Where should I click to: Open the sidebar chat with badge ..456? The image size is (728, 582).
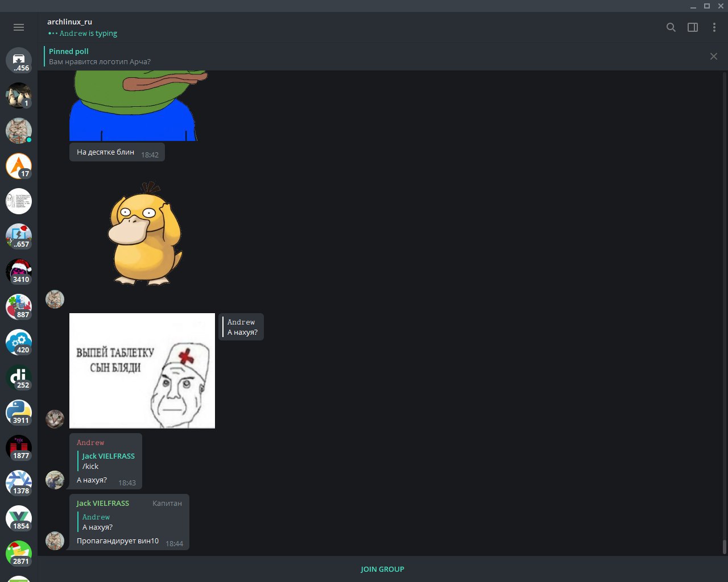[19, 60]
